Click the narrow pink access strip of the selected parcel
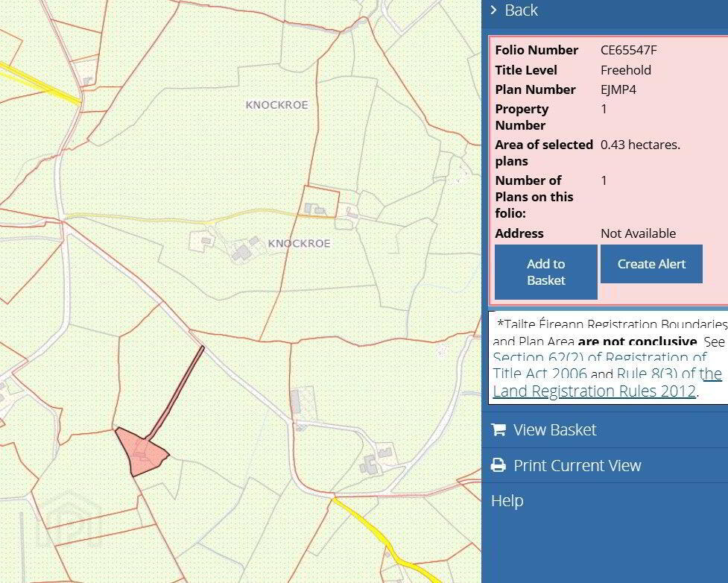Image resolution: width=728 pixels, height=583 pixels. (176, 392)
